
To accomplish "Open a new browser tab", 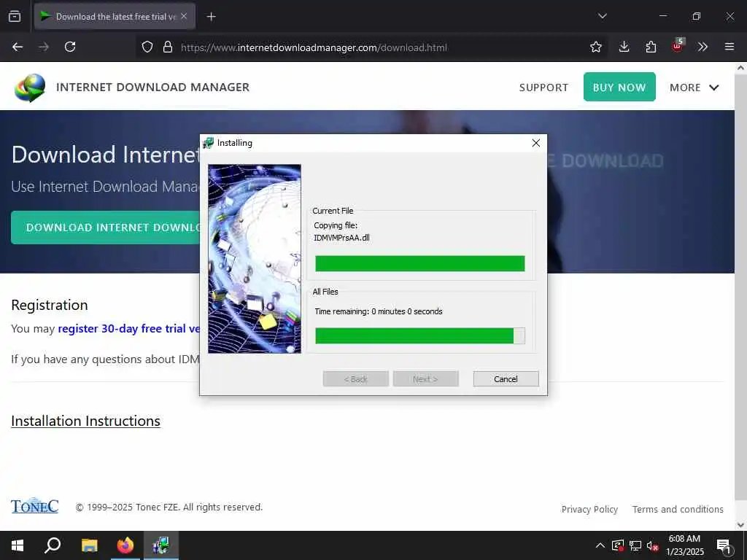I will click(211, 17).
